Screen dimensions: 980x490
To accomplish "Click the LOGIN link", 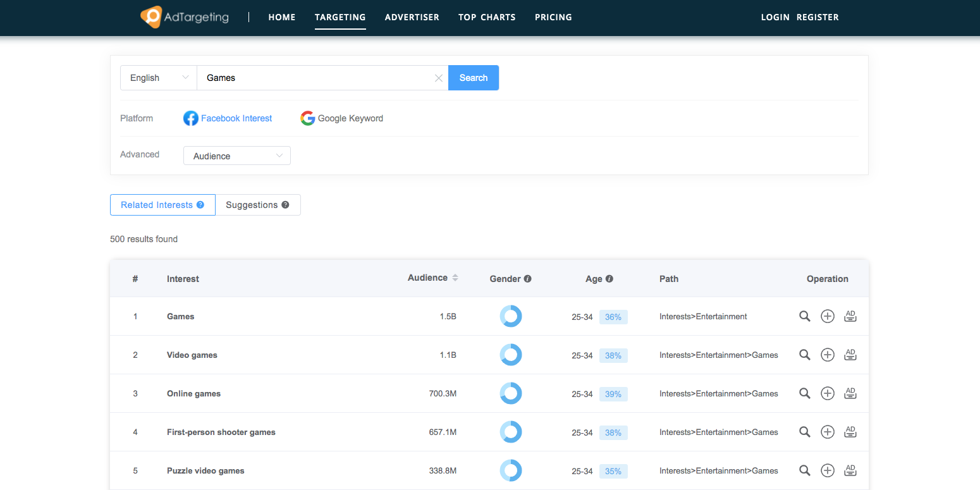I will 775,17.
